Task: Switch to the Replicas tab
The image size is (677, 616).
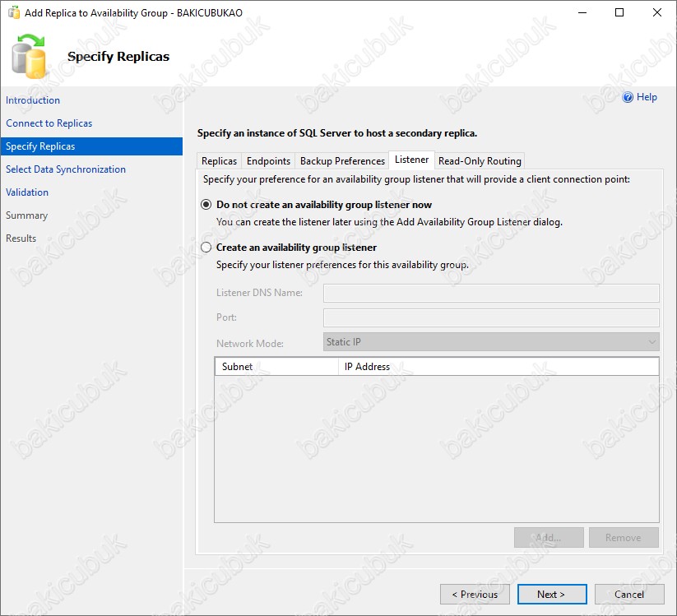Action: coord(219,161)
